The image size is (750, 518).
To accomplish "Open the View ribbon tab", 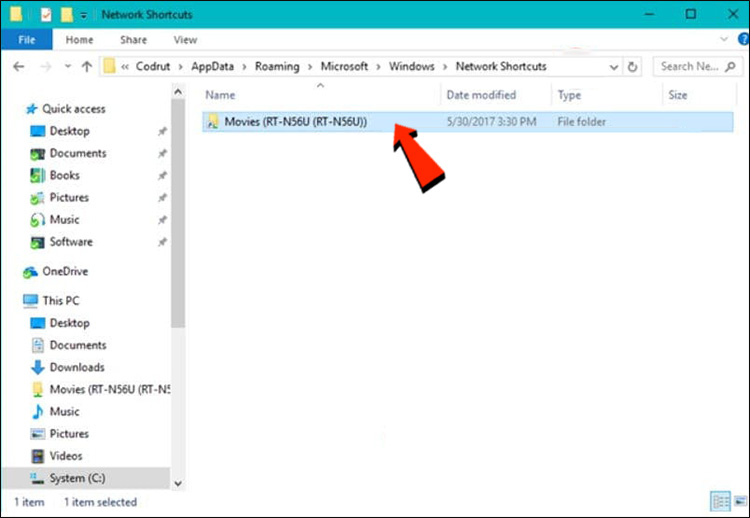I will point(185,40).
